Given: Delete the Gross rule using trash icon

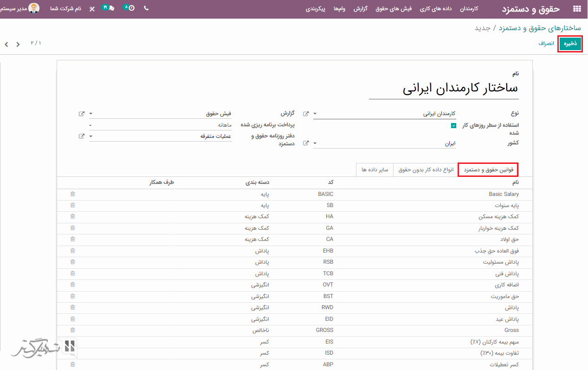Looking at the screenshot, I should (x=72, y=330).
